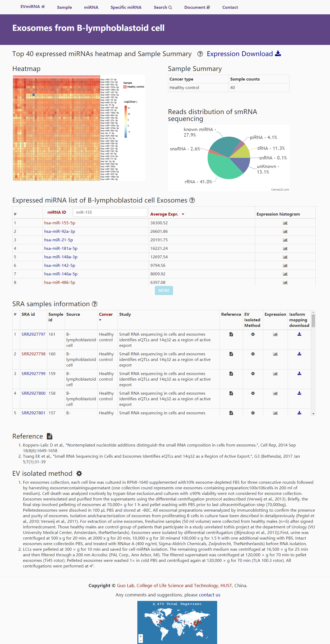Open the Sample menu item
The image size is (330, 644).
(x=64, y=7)
